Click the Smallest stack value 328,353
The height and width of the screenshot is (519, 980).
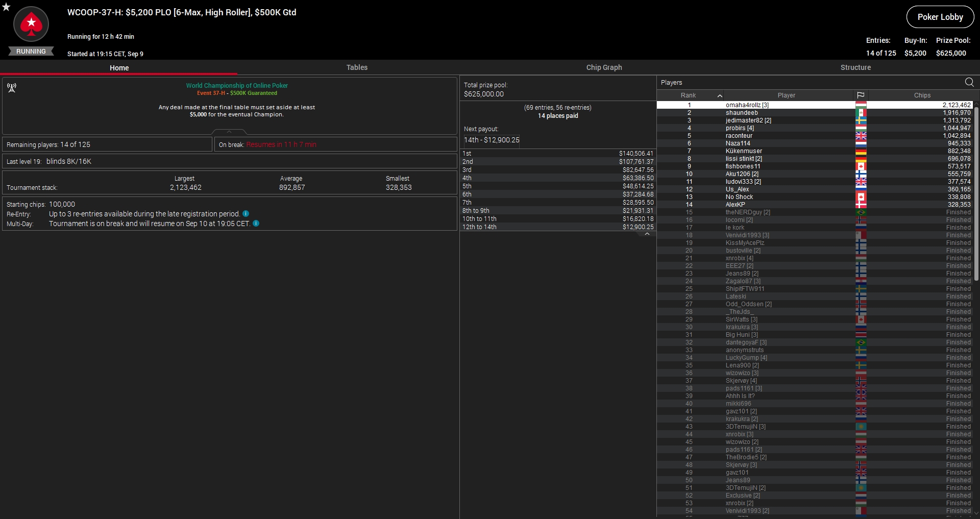[399, 188]
